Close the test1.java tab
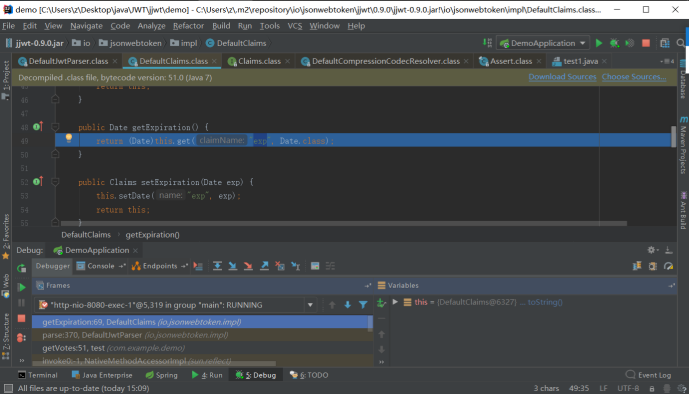689x394 pixels. pos(605,61)
